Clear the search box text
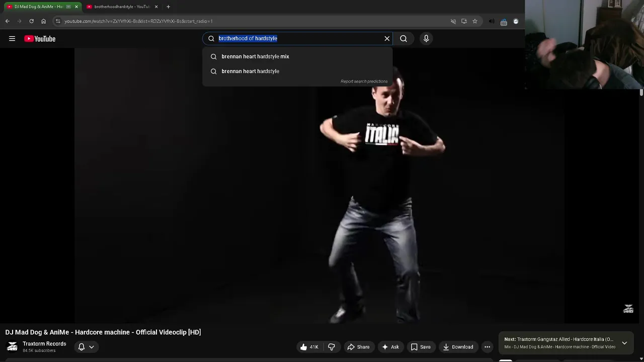The image size is (644, 362). coord(387,39)
